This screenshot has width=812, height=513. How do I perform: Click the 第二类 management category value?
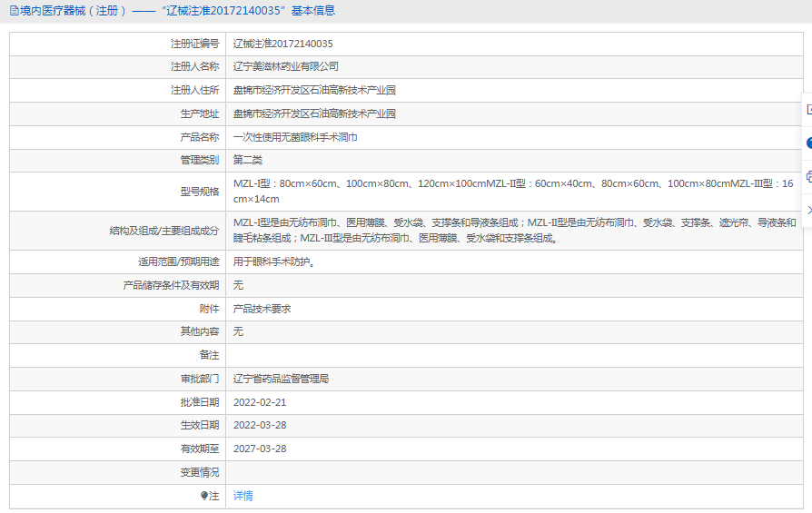point(247,161)
